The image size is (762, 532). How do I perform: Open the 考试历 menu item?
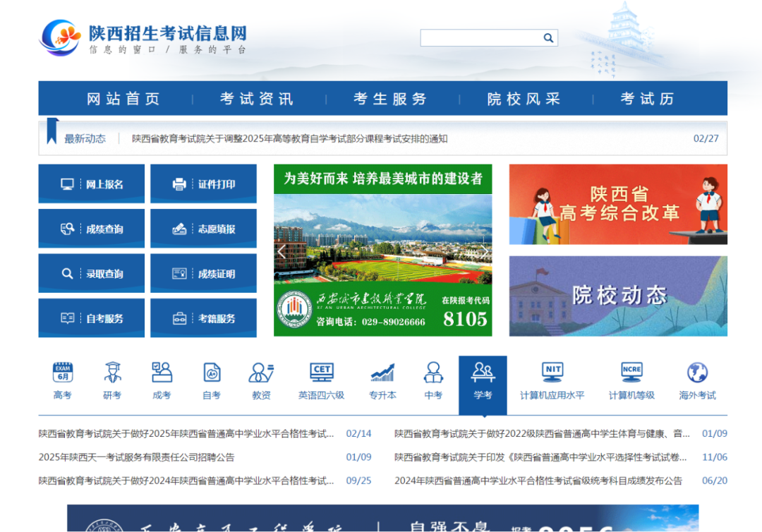pos(647,99)
